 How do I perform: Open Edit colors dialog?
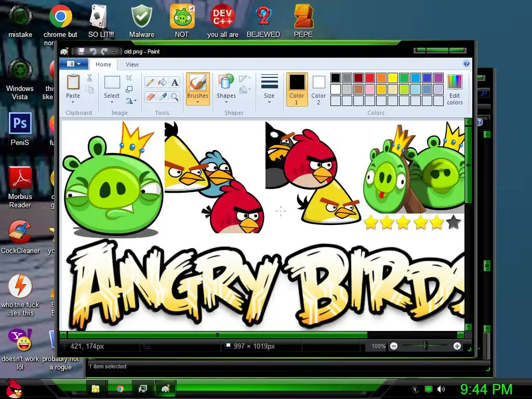455,90
